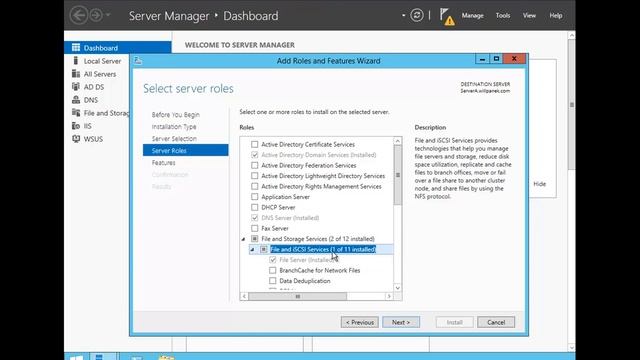Click the roles list scroll down arrow
Viewport: 640px width, 360px height.
point(398,288)
